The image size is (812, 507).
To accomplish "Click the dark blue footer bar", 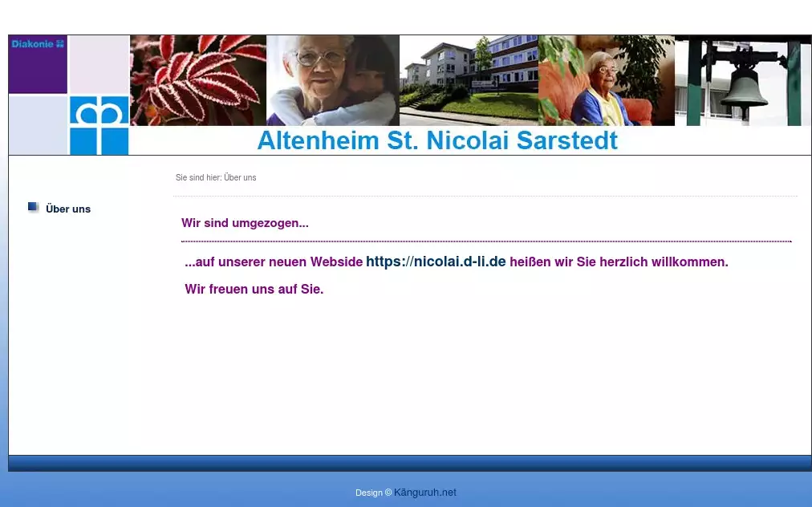I will click(x=409, y=463).
